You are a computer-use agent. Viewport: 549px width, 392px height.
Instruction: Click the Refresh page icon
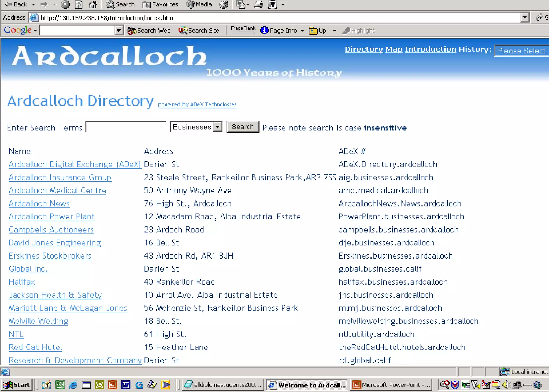point(79,4)
